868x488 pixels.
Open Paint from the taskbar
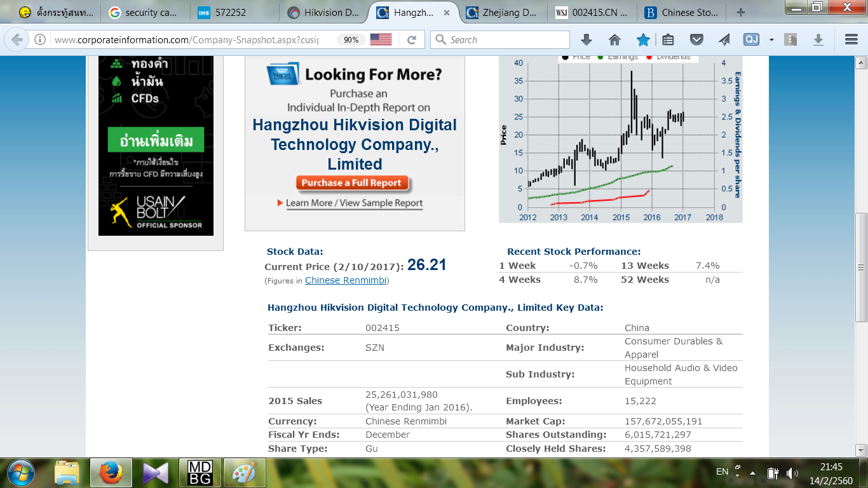tap(245, 473)
